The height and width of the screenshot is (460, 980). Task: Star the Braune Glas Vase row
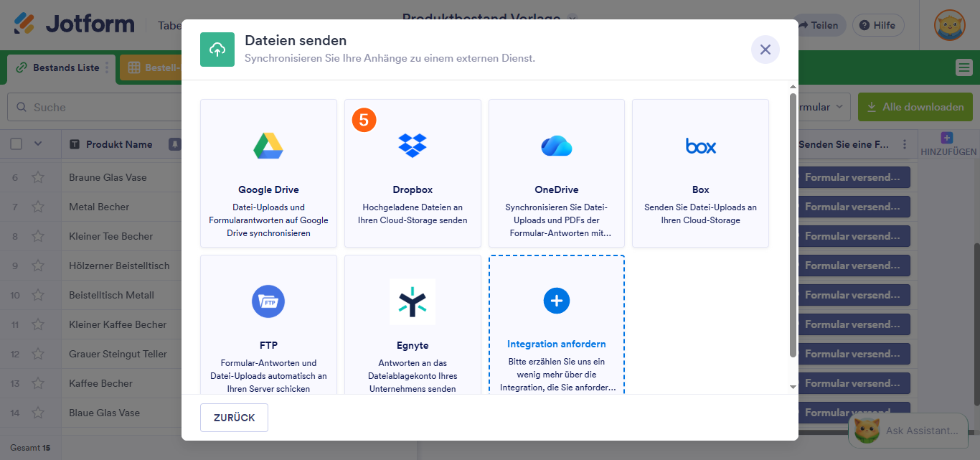click(38, 177)
